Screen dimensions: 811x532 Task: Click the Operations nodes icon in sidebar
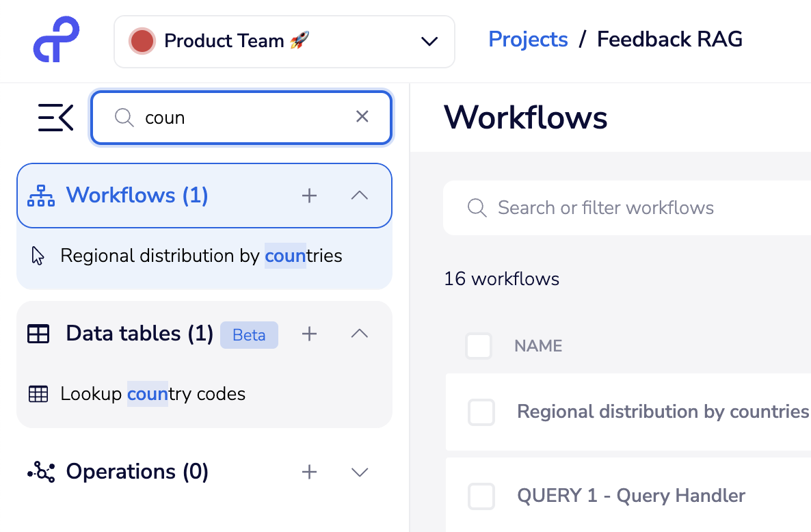pyautogui.click(x=40, y=472)
